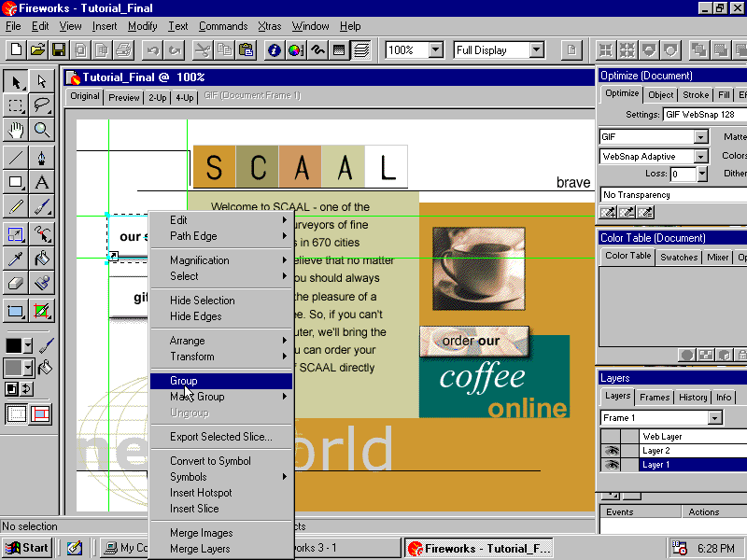
Task: Click the Save disk icon in toolbar
Action: click(59, 49)
